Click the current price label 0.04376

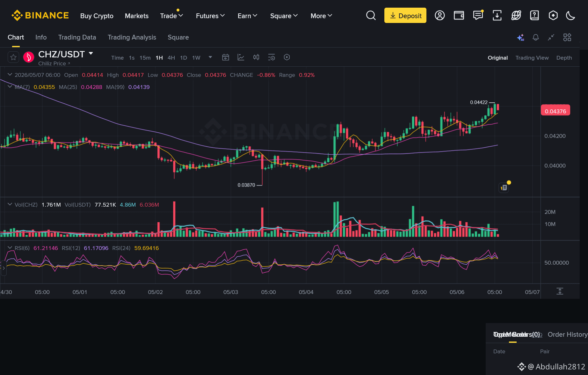coord(555,110)
